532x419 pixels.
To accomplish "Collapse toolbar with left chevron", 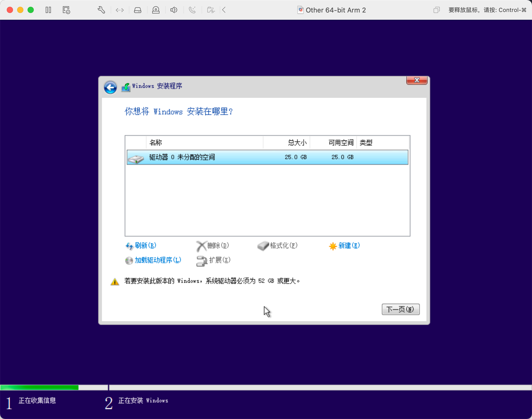I will (224, 10).
